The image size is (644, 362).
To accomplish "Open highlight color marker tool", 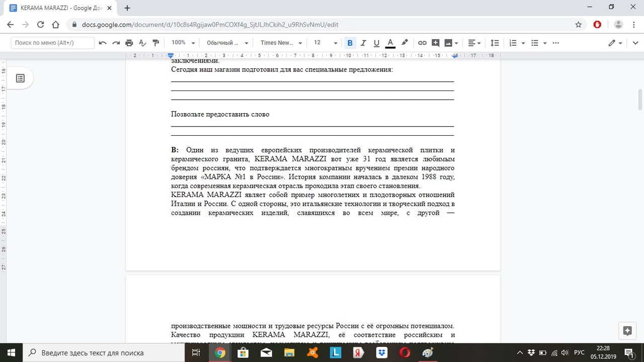I will 405,43.
